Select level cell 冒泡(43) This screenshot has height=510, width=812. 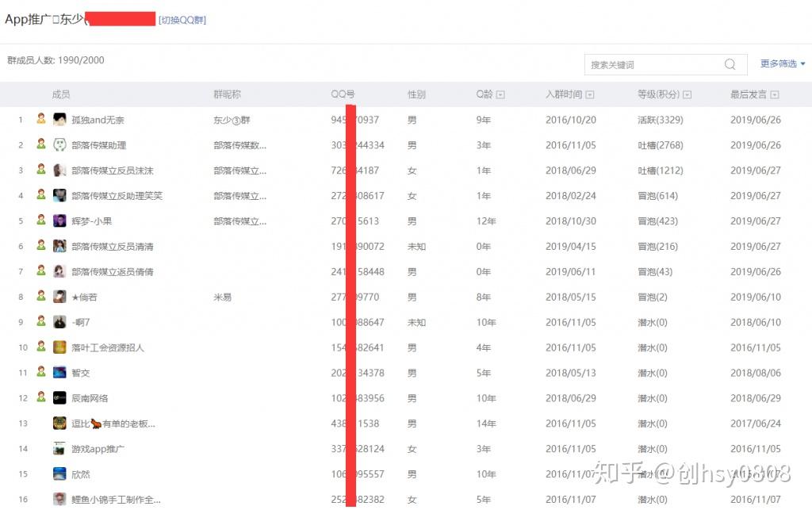(655, 272)
